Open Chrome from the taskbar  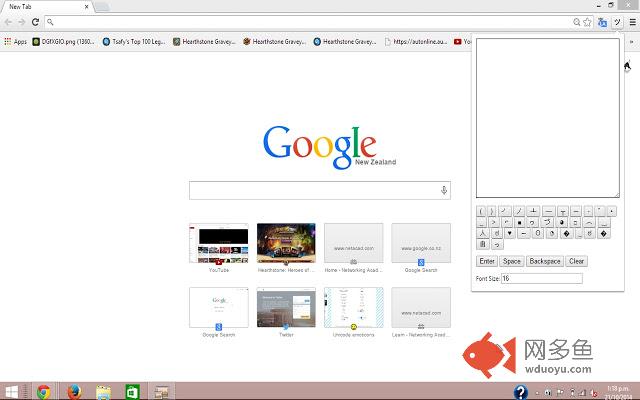pyautogui.click(x=44, y=392)
